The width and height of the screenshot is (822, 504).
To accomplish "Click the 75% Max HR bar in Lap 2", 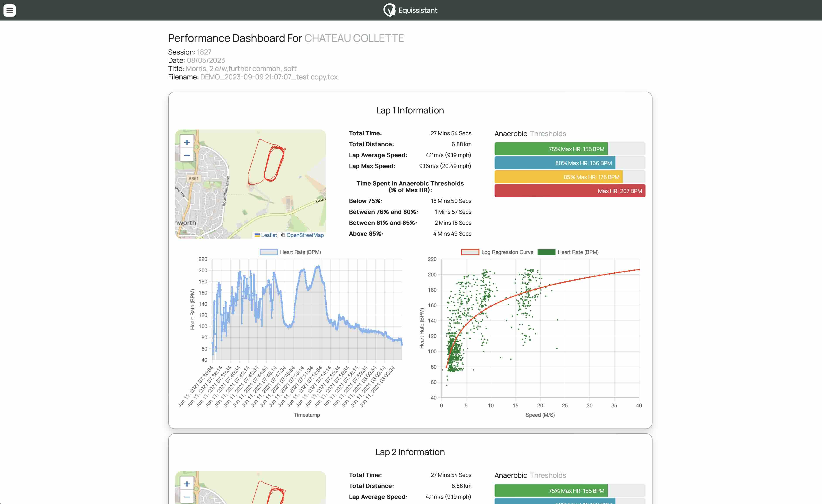I will click(x=551, y=491).
